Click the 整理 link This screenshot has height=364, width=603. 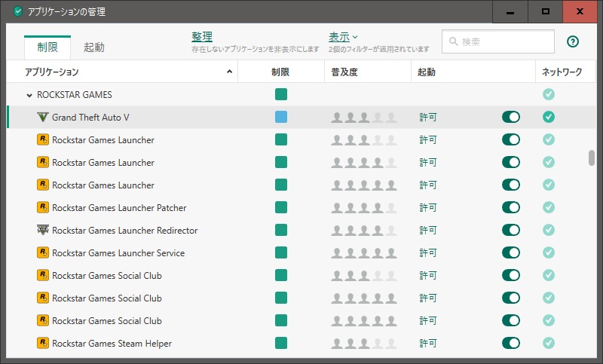(x=202, y=37)
